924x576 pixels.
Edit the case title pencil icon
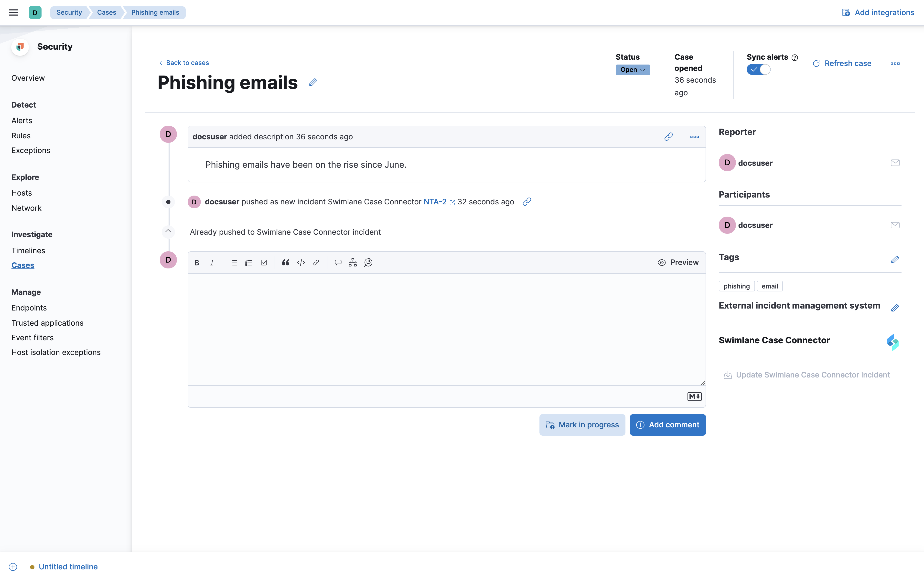pyautogui.click(x=313, y=82)
